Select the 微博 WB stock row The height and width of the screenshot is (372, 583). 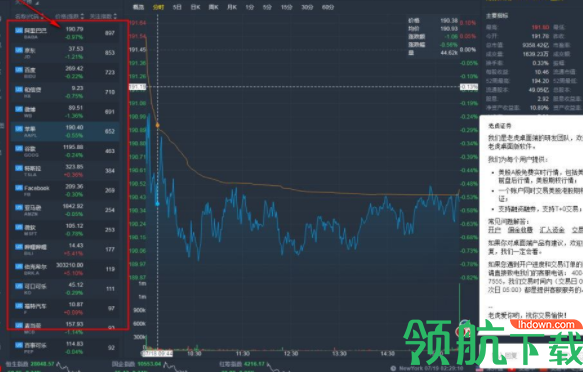(x=65, y=112)
